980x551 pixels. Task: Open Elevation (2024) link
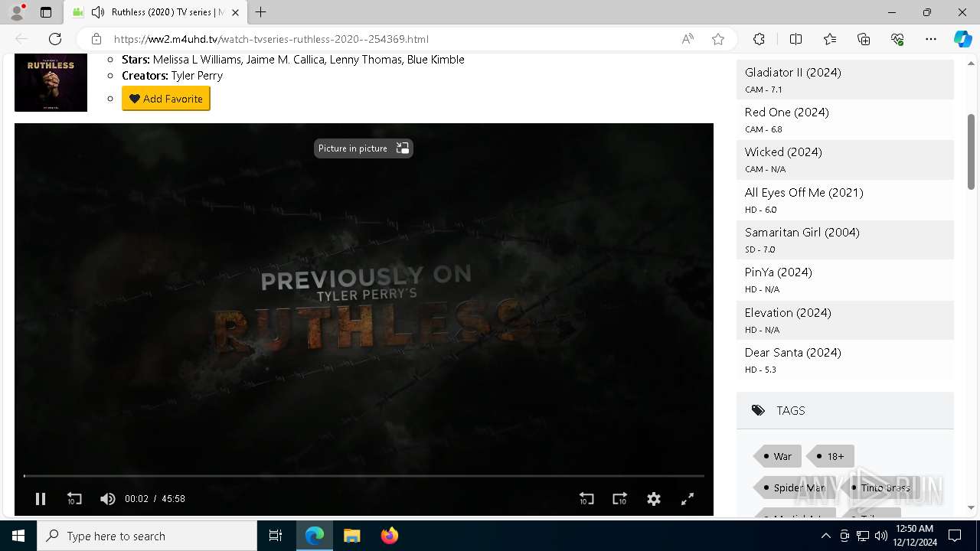pos(788,313)
